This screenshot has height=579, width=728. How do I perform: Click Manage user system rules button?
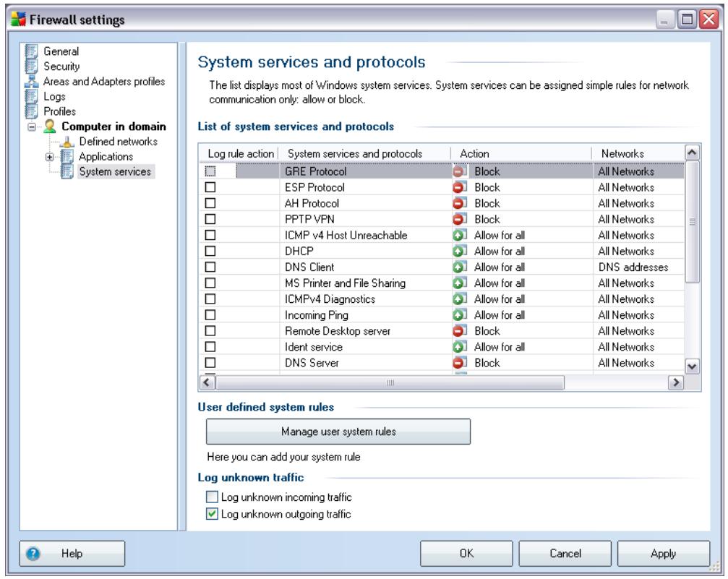tap(338, 432)
